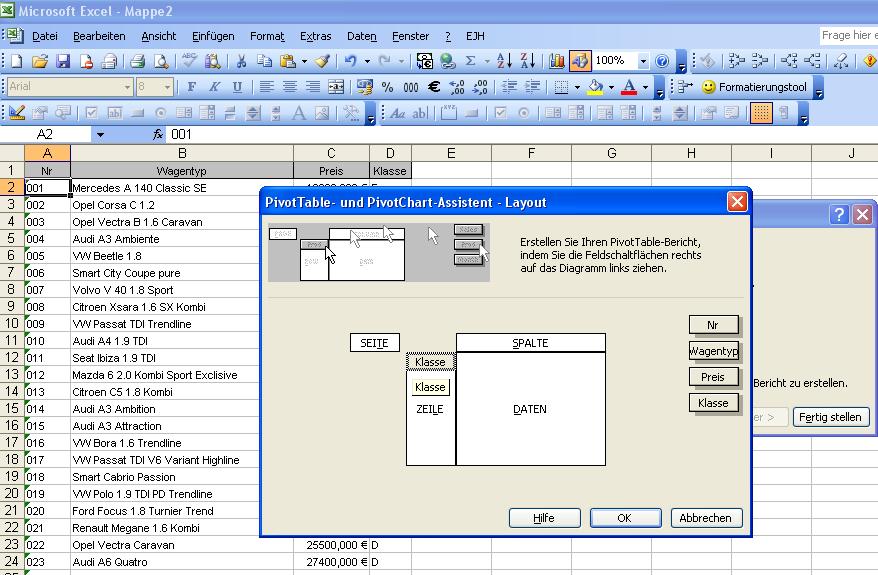Click the Euro currency format icon
Screen dimensions: 878x575
tap(434, 87)
